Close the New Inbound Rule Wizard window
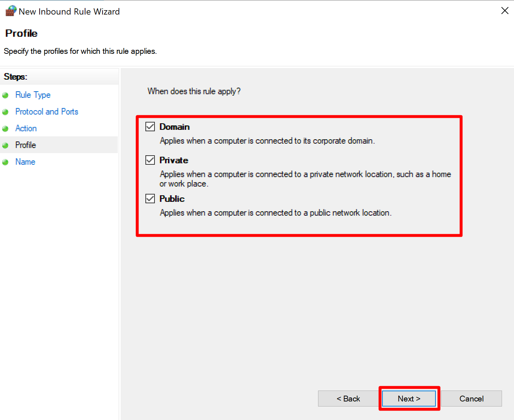This screenshot has height=420, width=514. tap(505, 11)
